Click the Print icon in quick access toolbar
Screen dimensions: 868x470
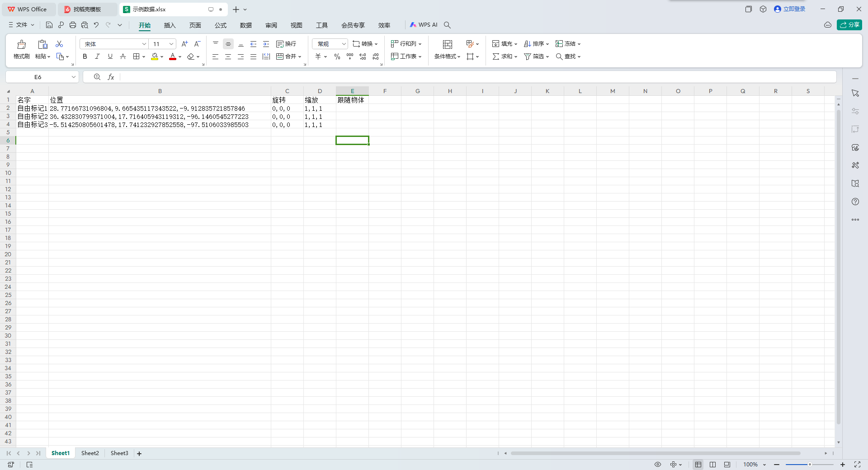pyautogui.click(x=73, y=25)
